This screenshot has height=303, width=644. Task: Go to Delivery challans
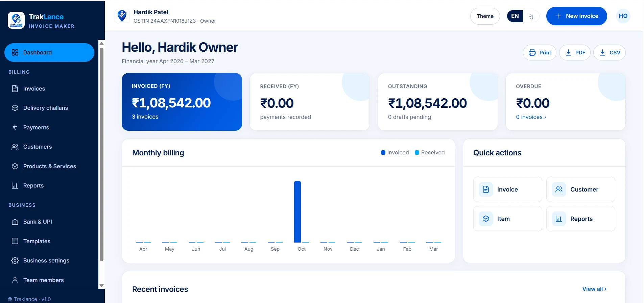click(49, 108)
